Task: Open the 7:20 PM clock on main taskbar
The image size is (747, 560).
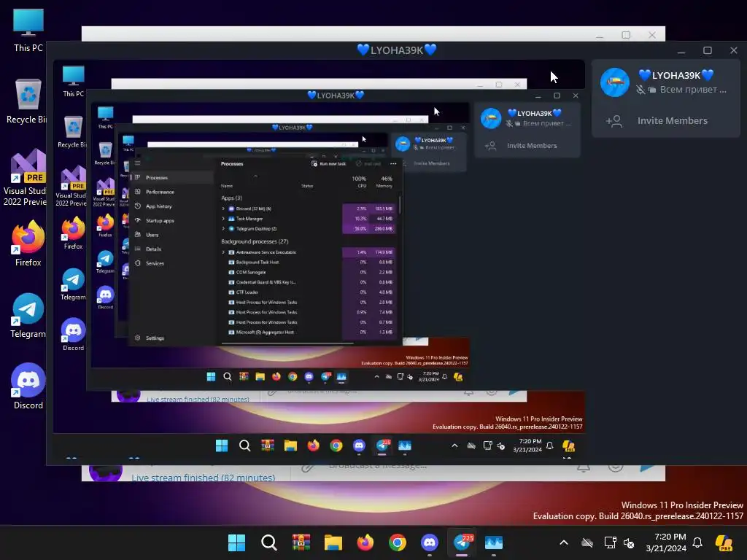Action: click(666, 542)
